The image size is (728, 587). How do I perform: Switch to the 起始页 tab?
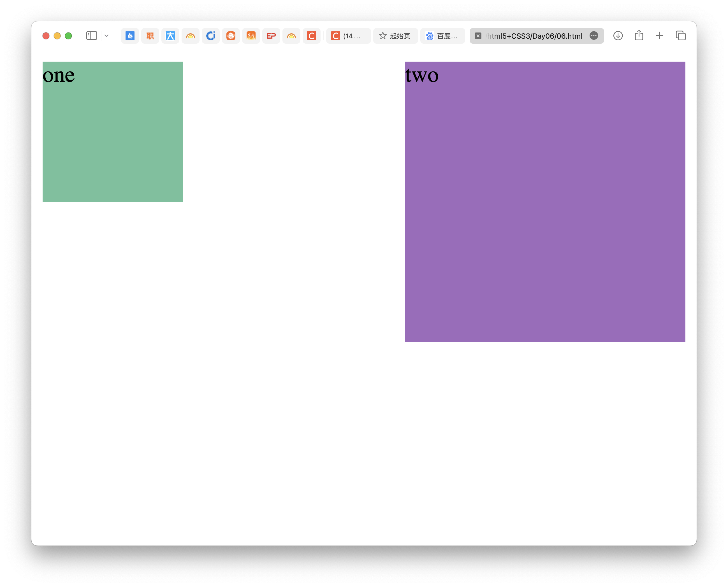(x=395, y=36)
